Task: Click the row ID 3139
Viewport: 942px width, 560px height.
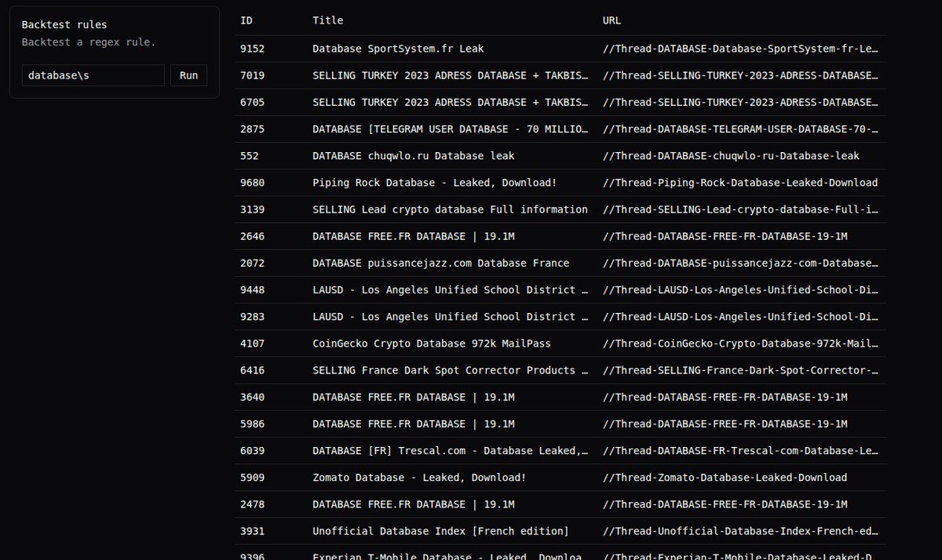Action: point(252,209)
